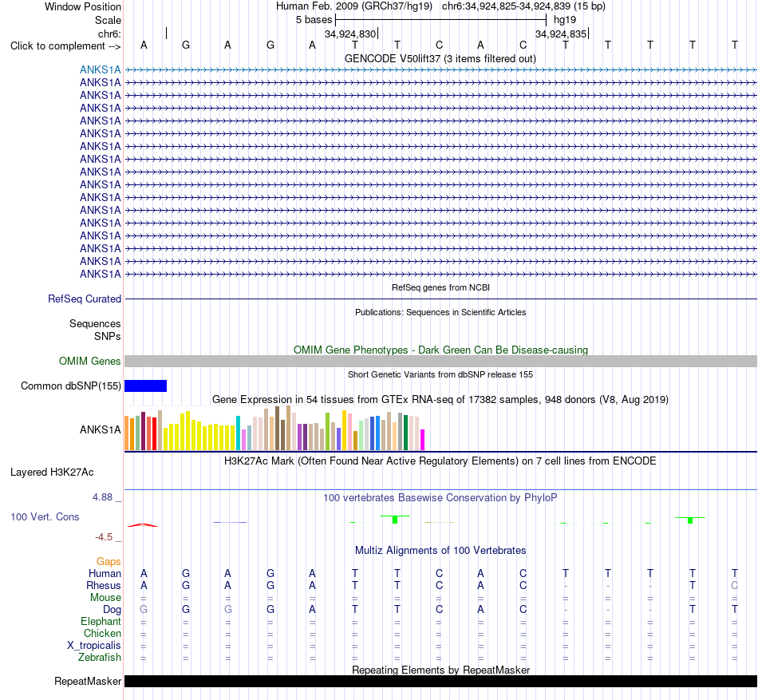758x700 pixels.
Task: Click the RepeatMasker label
Action: tap(88, 681)
